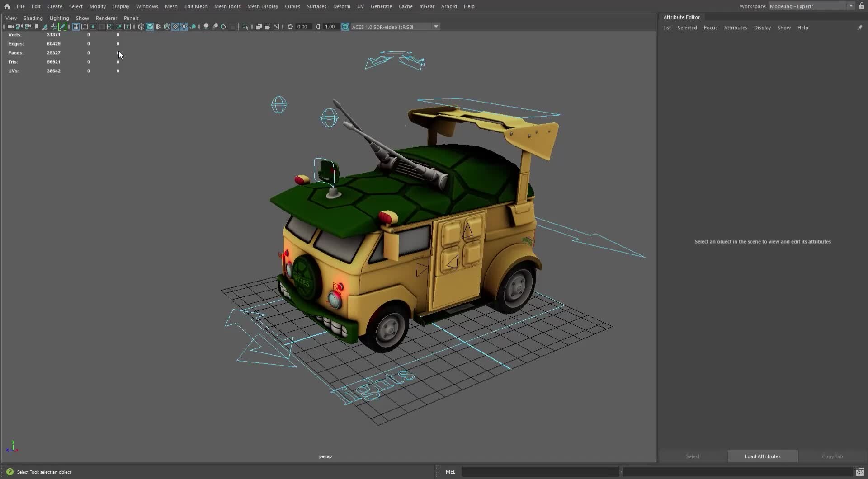Pin the Attribute Editor
The image size is (868, 479).
861,27
